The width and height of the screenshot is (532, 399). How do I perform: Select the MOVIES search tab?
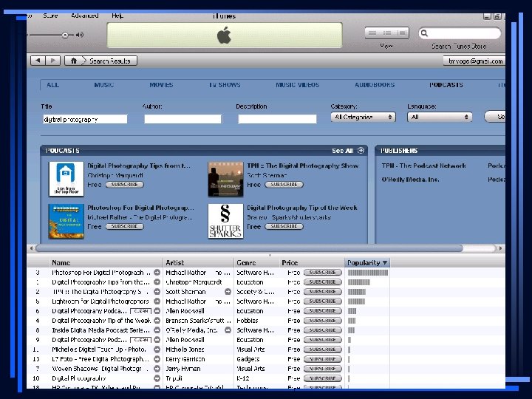(161, 85)
